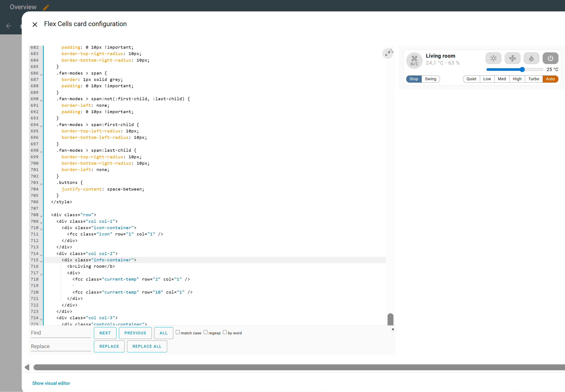Collapse the code fold at line 686
The width and height of the screenshot is (565, 392).
click(x=41, y=74)
